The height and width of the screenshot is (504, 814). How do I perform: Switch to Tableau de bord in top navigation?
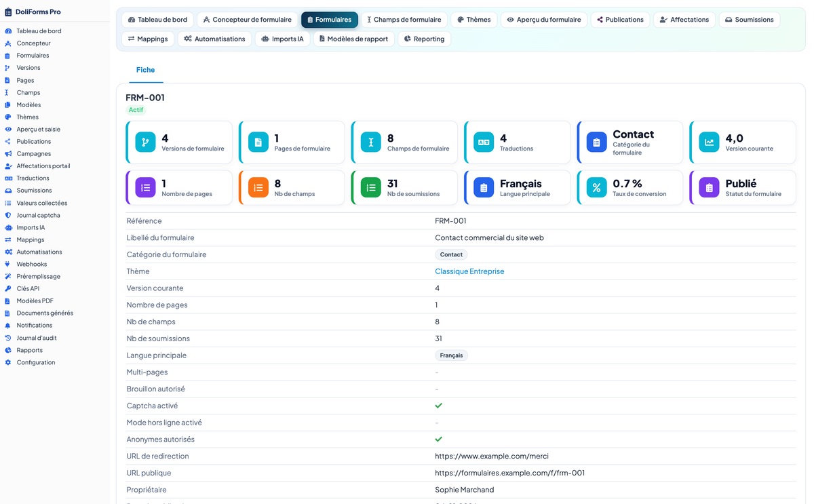(x=158, y=20)
